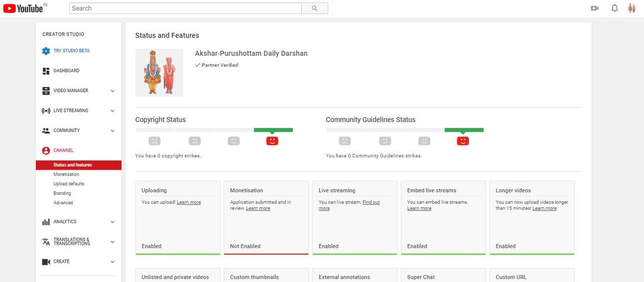Click the External annotations card title
Screen dimensions: 644x282
[x=345, y=277]
